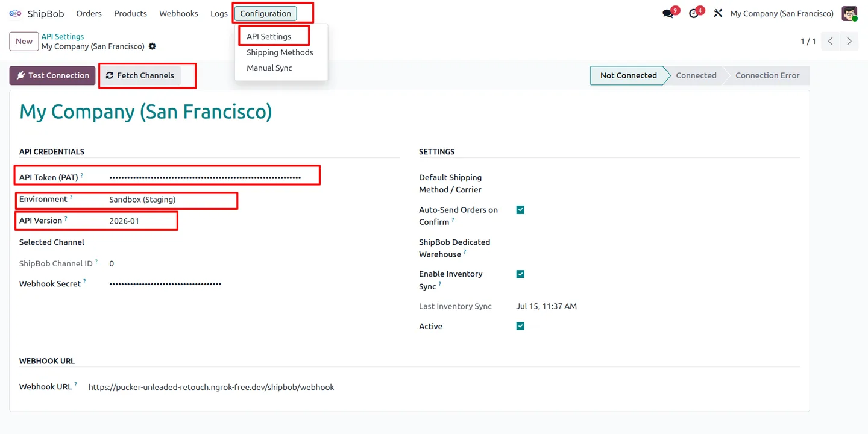Select API Settings from Configuration menu
The width and height of the screenshot is (868, 434).
click(269, 36)
